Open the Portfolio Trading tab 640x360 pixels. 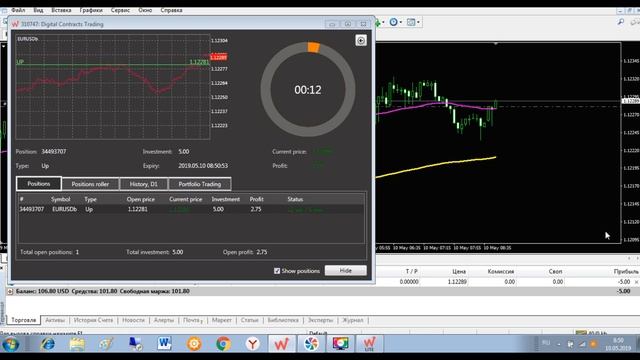tap(200, 184)
